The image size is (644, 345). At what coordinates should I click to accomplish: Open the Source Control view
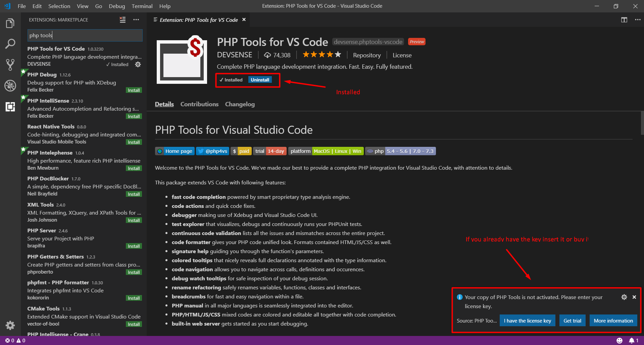tap(10, 65)
